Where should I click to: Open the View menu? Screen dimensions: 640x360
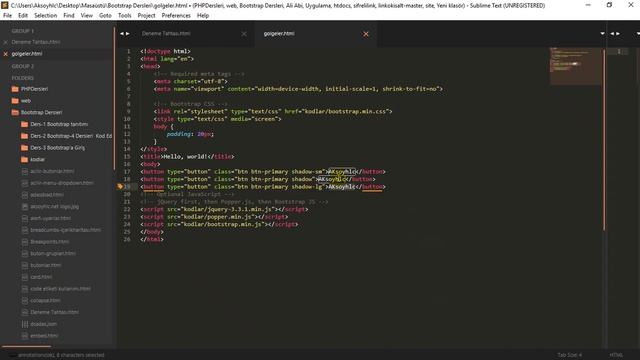pyautogui.click(x=87, y=16)
